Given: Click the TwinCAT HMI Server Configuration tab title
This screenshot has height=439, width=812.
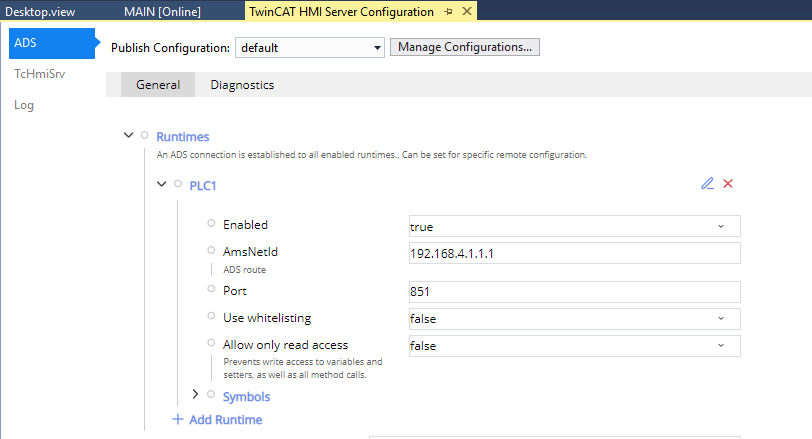Looking at the screenshot, I should (341, 11).
